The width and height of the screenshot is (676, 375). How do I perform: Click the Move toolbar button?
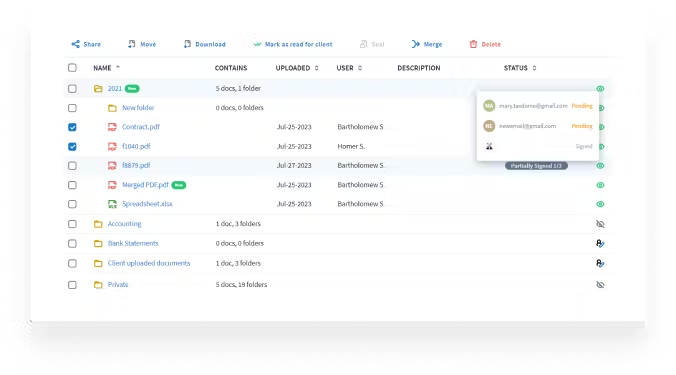tap(142, 44)
